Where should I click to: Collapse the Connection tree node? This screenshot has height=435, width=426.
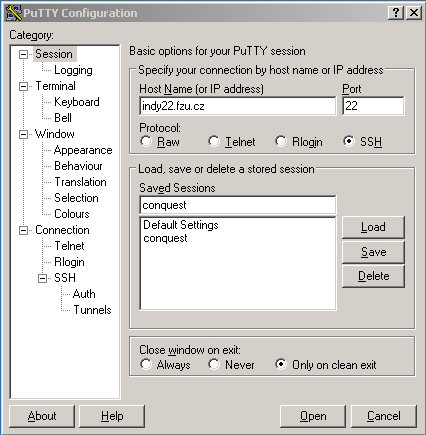(x=23, y=230)
